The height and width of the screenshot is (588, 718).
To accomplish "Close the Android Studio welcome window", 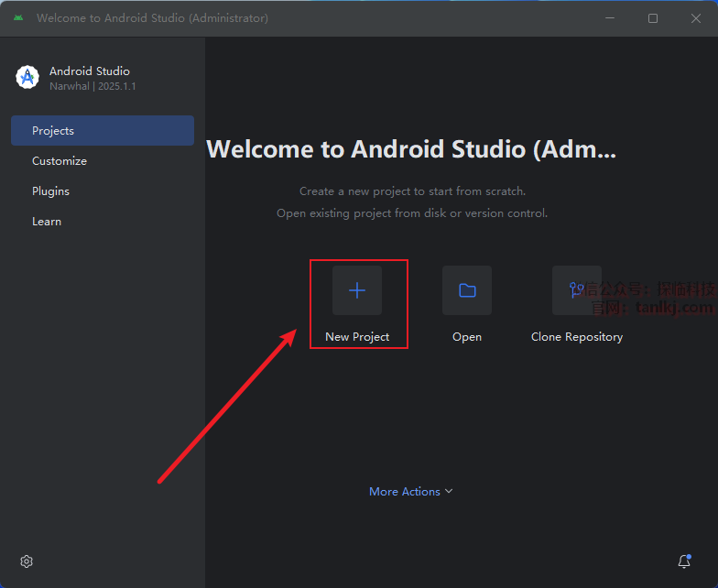I will point(695,18).
